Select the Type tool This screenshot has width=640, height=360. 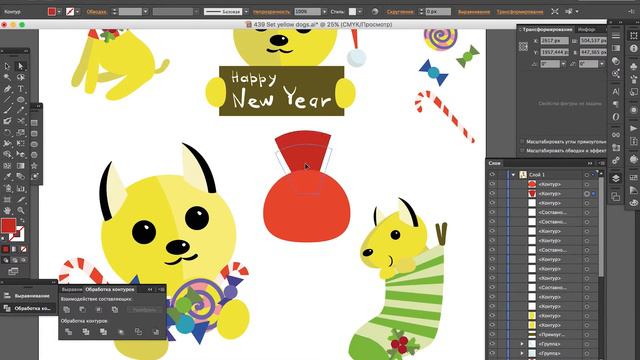[x=20, y=89]
